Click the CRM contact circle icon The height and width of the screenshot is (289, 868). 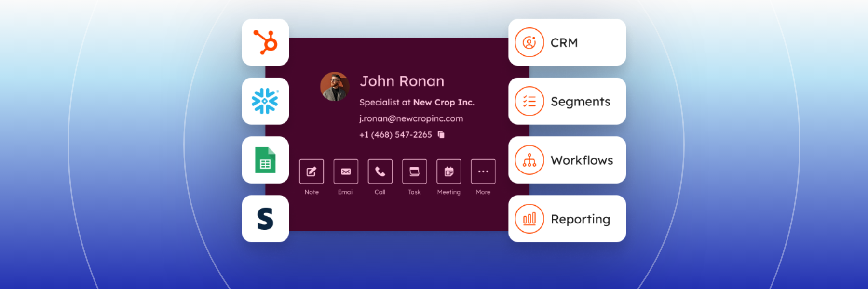(529, 42)
